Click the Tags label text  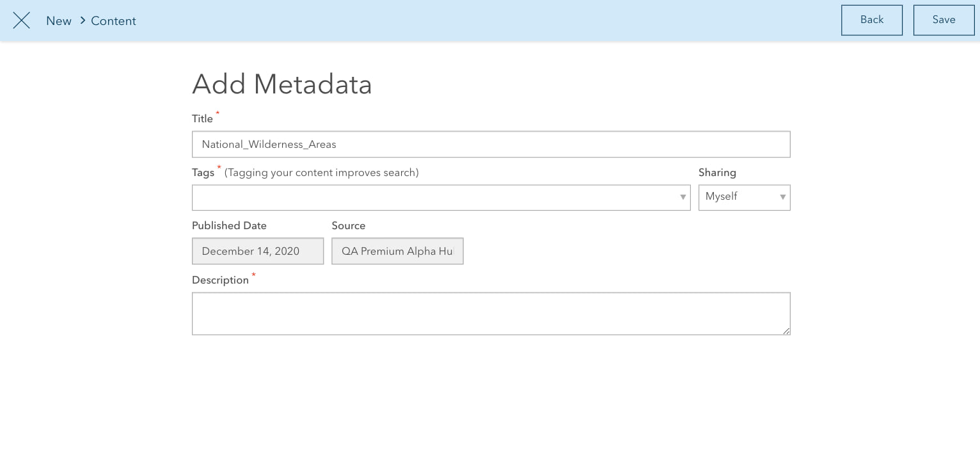[x=203, y=172]
